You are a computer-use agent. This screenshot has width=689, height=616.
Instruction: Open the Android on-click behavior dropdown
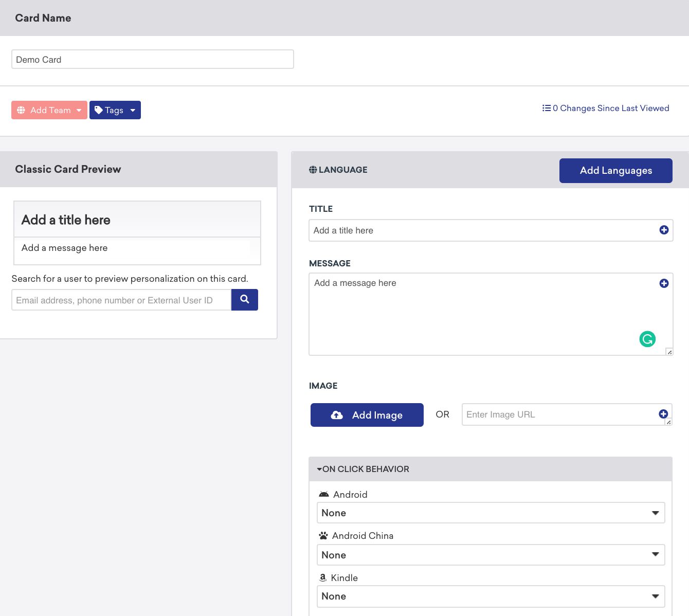pyautogui.click(x=491, y=513)
